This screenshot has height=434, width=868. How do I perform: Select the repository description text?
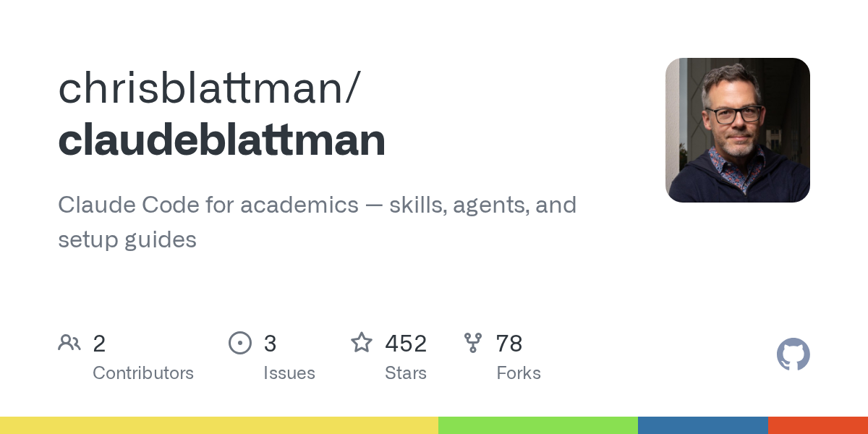pyautogui.click(x=317, y=222)
